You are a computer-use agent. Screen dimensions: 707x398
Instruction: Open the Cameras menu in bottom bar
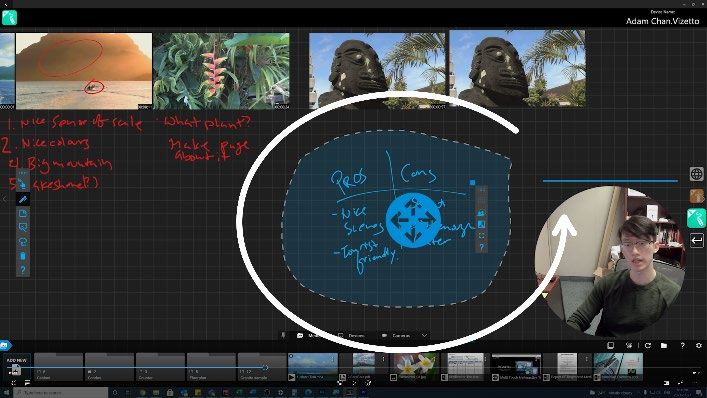click(397, 335)
